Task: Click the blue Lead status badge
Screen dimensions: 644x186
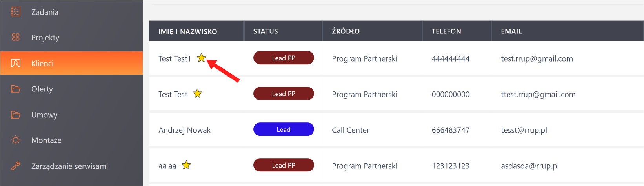Action: point(284,129)
